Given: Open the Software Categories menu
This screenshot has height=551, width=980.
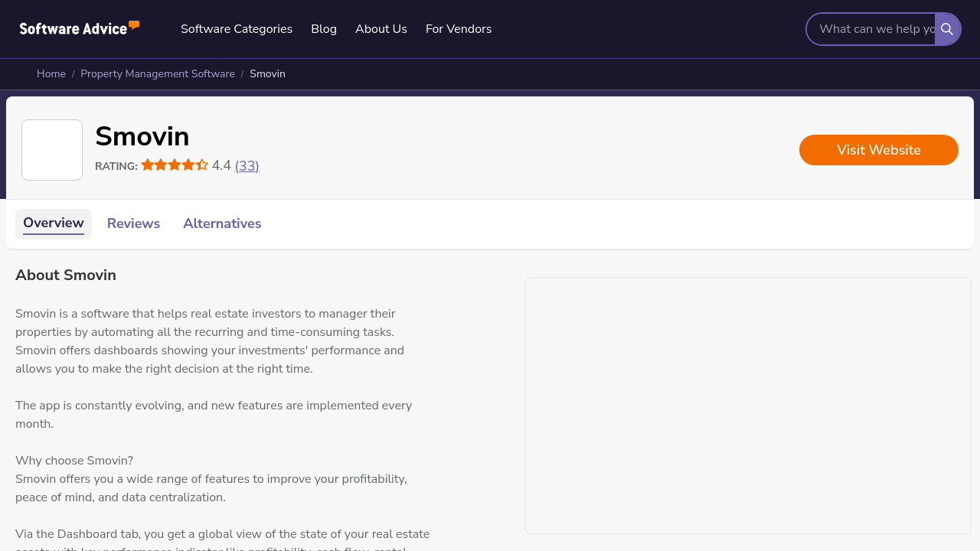Looking at the screenshot, I should (237, 29).
